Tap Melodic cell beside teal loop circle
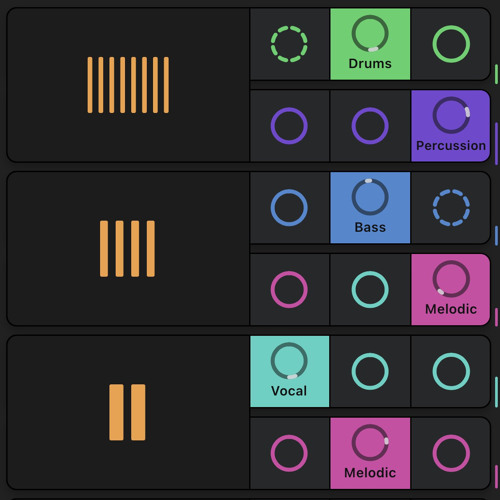The width and height of the screenshot is (500, 500). pyautogui.click(x=451, y=289)
